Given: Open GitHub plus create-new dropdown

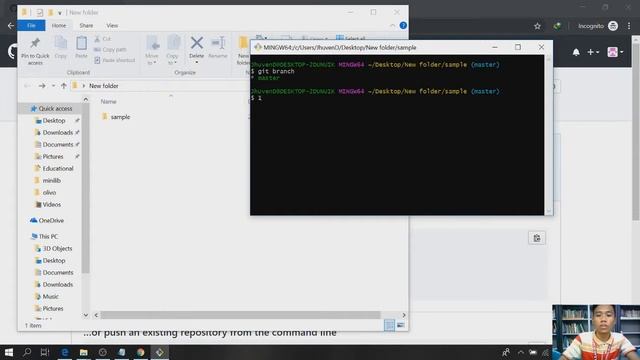Looking at the screenshot, I should pos(593,52).
